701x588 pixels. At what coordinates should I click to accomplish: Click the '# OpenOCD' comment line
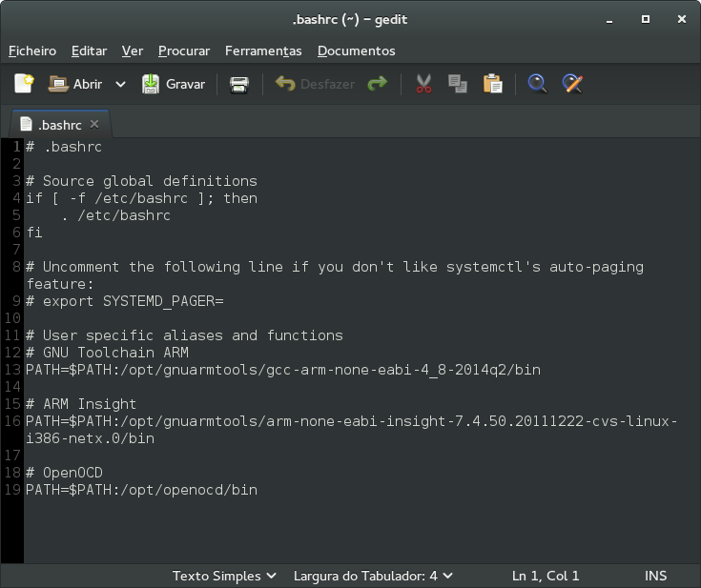pos(64,473)
